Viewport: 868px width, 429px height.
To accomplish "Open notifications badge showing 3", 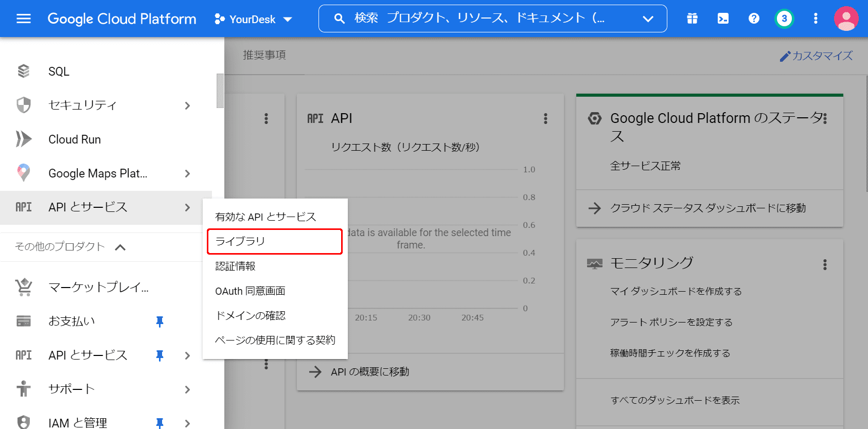I will pyautogui.click(x=784, y=19).
